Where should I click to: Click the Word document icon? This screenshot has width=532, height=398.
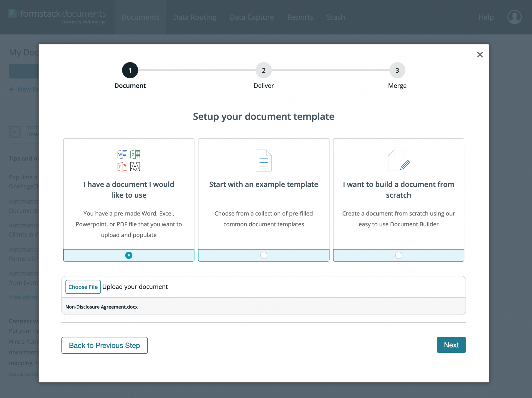[122, 154]
